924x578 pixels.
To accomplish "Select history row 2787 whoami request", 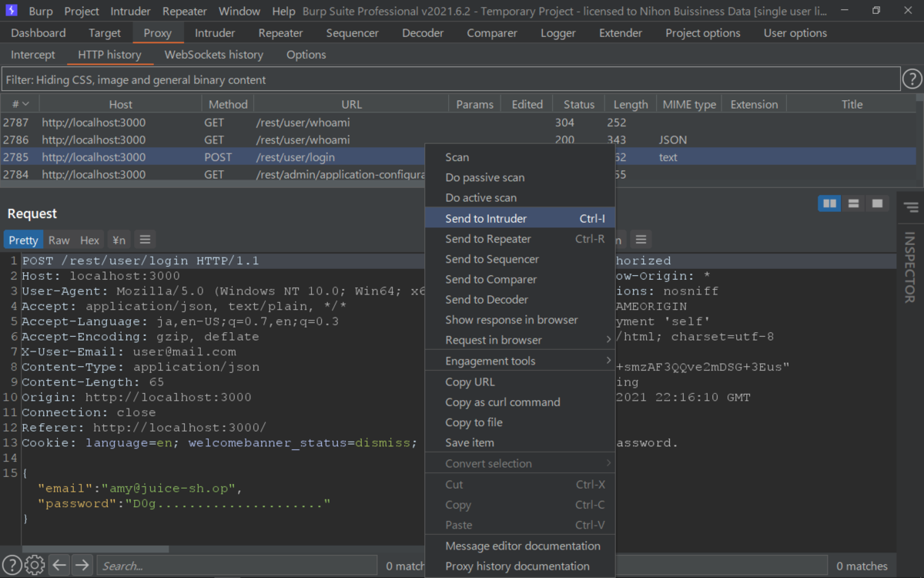I will [458, 123].
